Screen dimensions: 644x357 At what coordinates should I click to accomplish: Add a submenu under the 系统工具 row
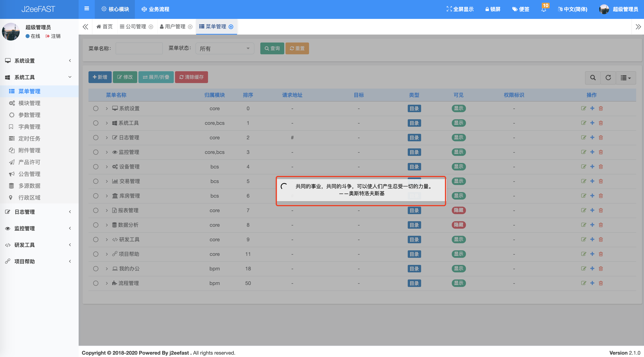click(x=592, y=123)
